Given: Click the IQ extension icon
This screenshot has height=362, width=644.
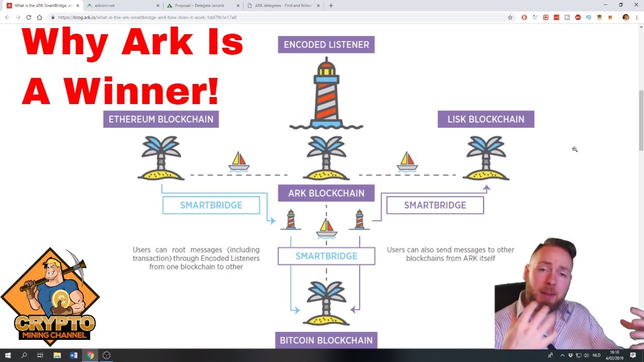Looking at the screenshot, I should click(589, 17).
